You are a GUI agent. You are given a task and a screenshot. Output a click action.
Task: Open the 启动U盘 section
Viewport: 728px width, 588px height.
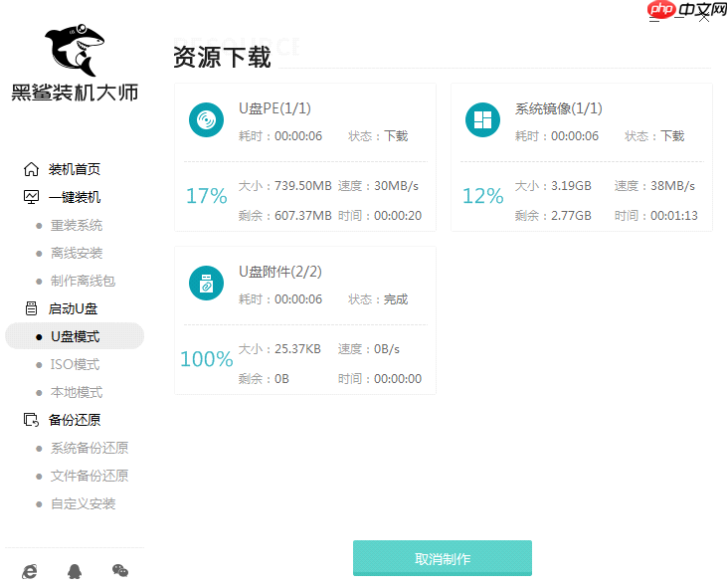(73, 308)
